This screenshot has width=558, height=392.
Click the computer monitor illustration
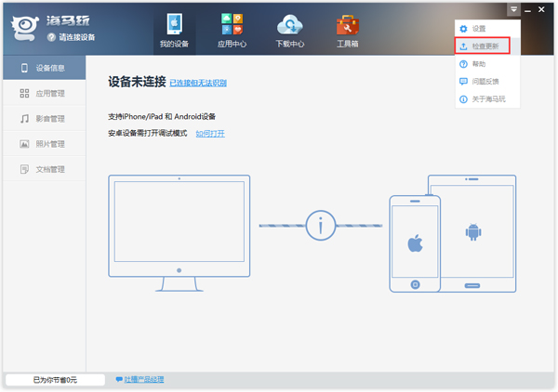point(179,233)
